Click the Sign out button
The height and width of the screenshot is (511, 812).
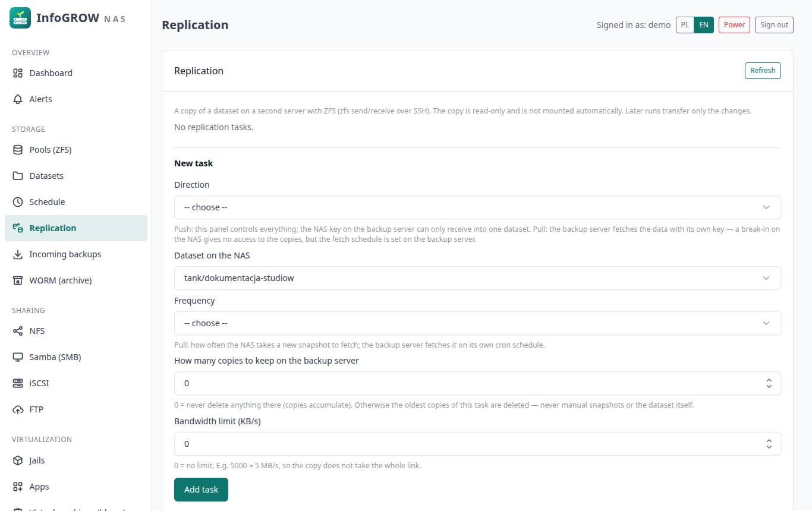pos(774,25)
